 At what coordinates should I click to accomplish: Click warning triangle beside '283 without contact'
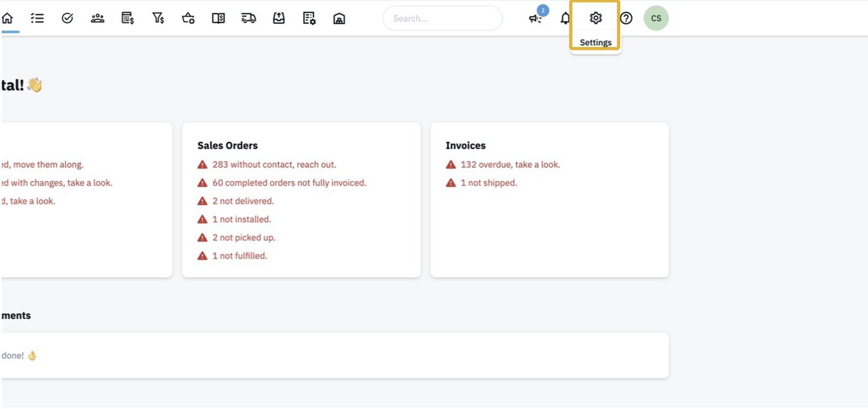tap(202, 164)
